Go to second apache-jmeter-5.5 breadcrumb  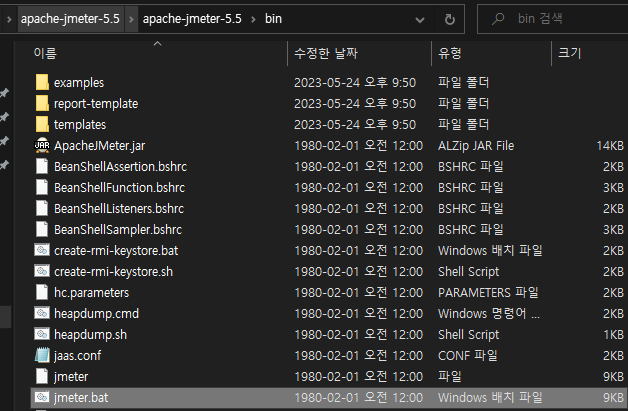(192, 19)
